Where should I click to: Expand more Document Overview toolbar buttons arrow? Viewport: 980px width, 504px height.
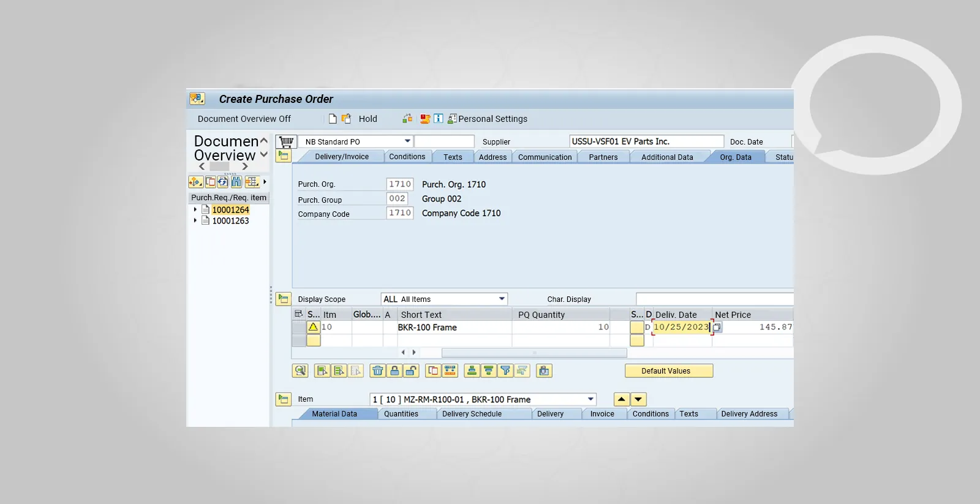[x=265, y=182]
